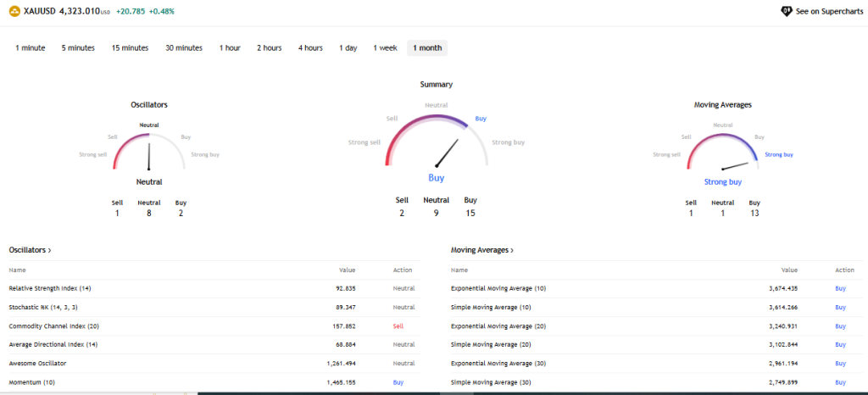The width and height of the screenshot is (868, 395).
Task: Click the SMA (20) value 3,102.844
Action: pos(783,344)
